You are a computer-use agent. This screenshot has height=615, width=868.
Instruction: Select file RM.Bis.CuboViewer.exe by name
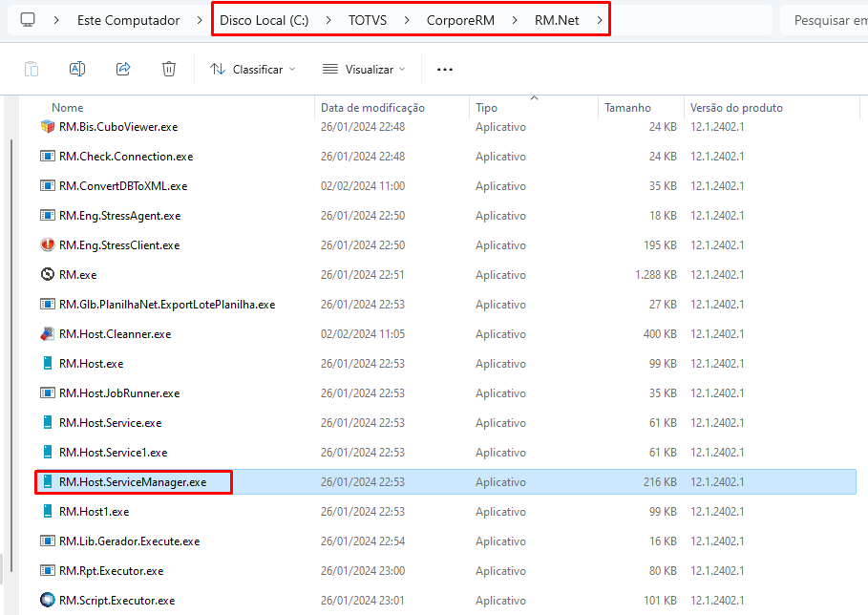(x=118, y=127)
